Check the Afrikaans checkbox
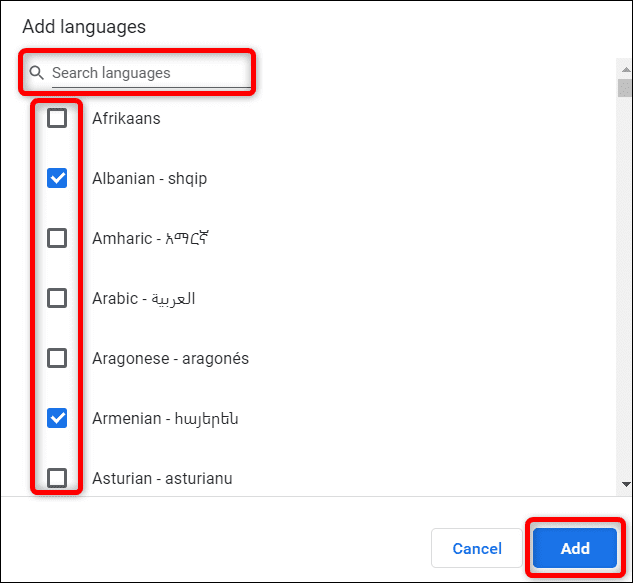Screen dimensions: 633x583 (x=57, y=118)
